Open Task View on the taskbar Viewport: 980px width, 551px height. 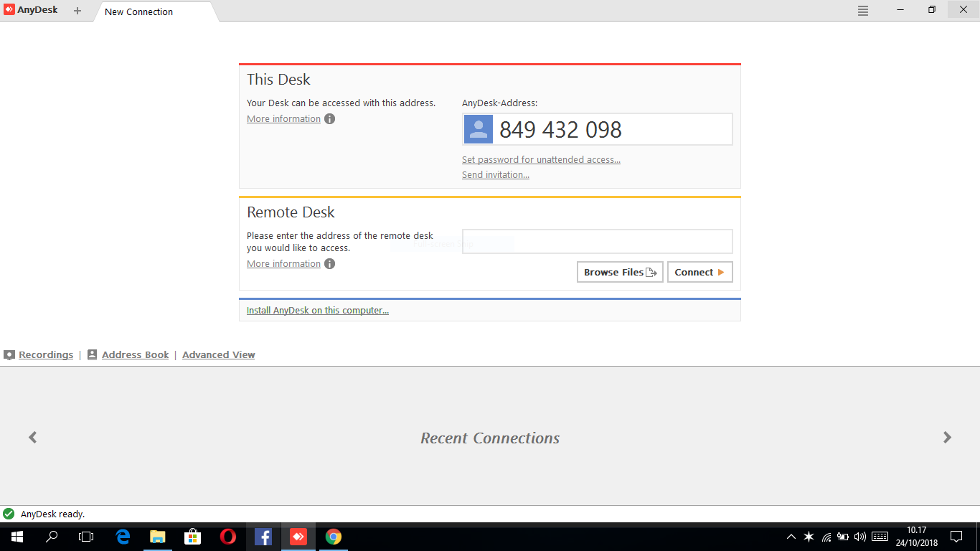pyautogui.click(x=86, y=537)
